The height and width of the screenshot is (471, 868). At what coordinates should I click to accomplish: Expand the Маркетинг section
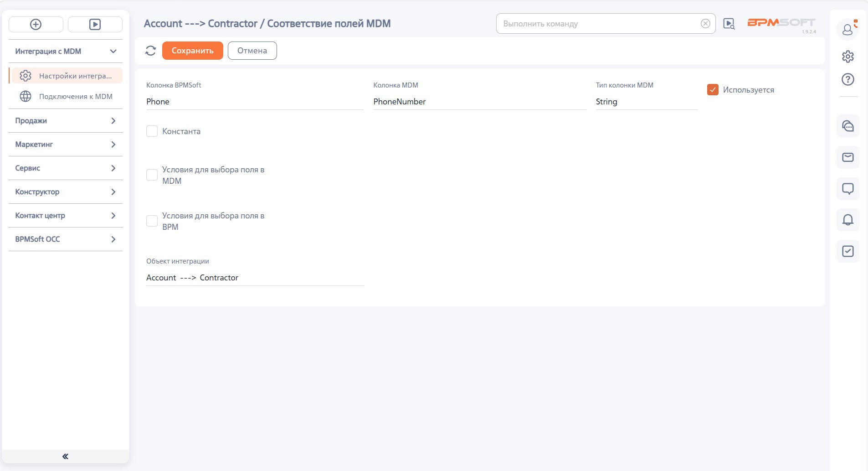coord(66,145)
